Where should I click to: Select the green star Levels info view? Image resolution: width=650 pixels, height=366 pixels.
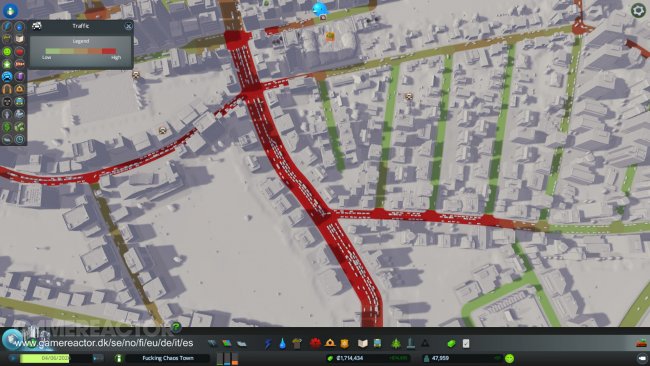coord(7,64)
